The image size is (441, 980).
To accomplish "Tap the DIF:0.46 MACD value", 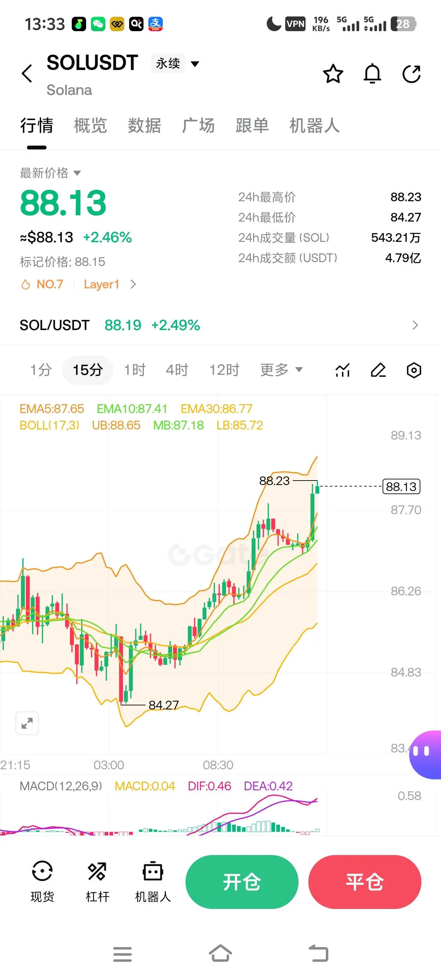I will tap(209, 786).
